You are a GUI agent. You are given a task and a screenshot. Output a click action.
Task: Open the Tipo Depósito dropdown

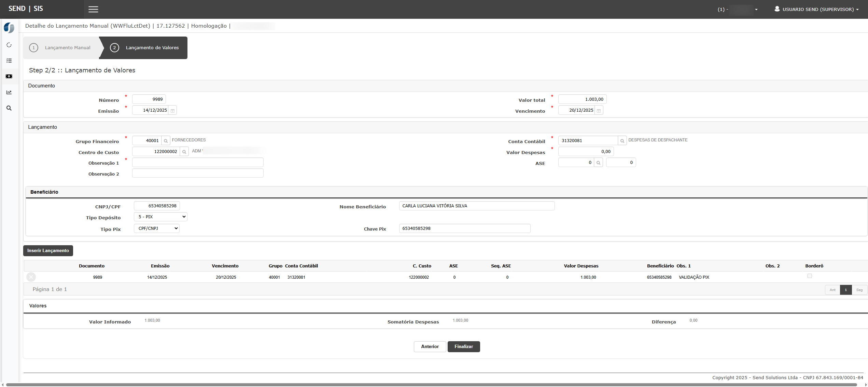pos(160,217)
